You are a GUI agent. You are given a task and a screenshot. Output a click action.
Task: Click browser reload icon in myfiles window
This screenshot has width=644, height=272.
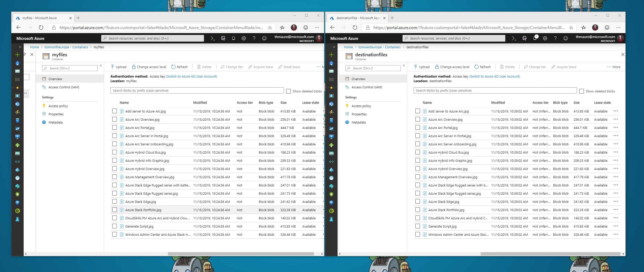41,27
